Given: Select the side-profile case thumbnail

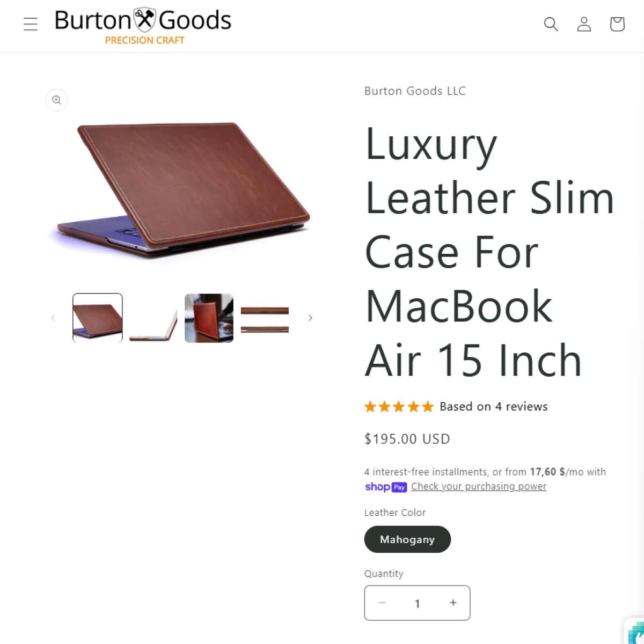Looking at the screenshot, I should (153, 318).
